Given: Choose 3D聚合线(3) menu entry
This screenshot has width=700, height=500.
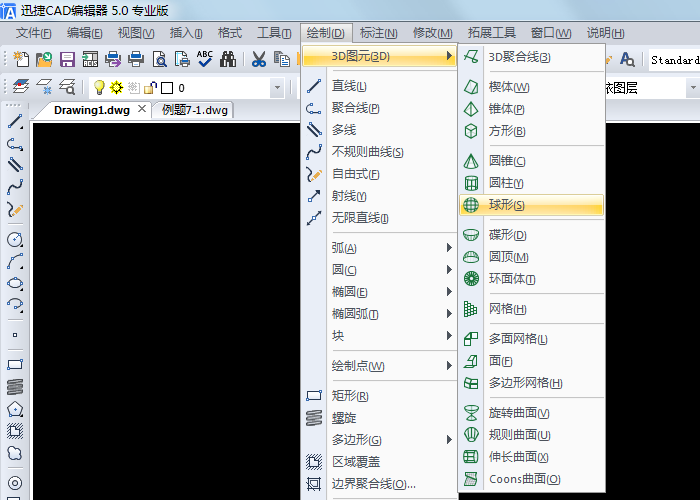Looking at the screenshot, I should point(531,57).
